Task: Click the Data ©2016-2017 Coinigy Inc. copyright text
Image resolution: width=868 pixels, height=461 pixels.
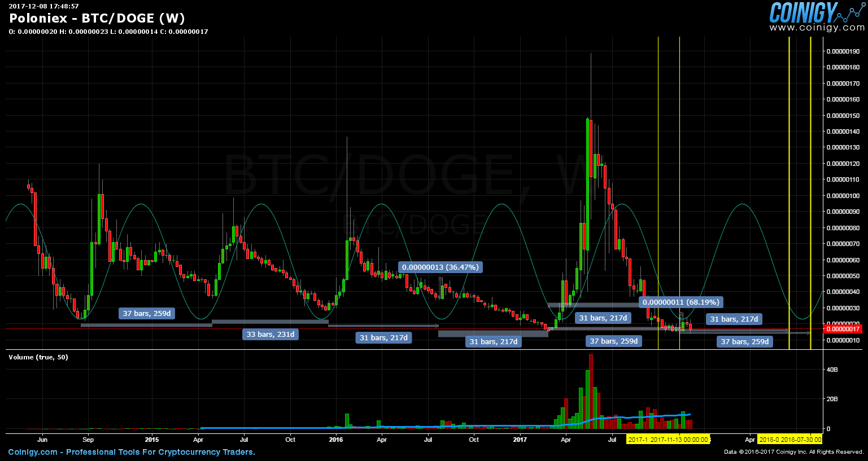Action: [x=794, y=452]
